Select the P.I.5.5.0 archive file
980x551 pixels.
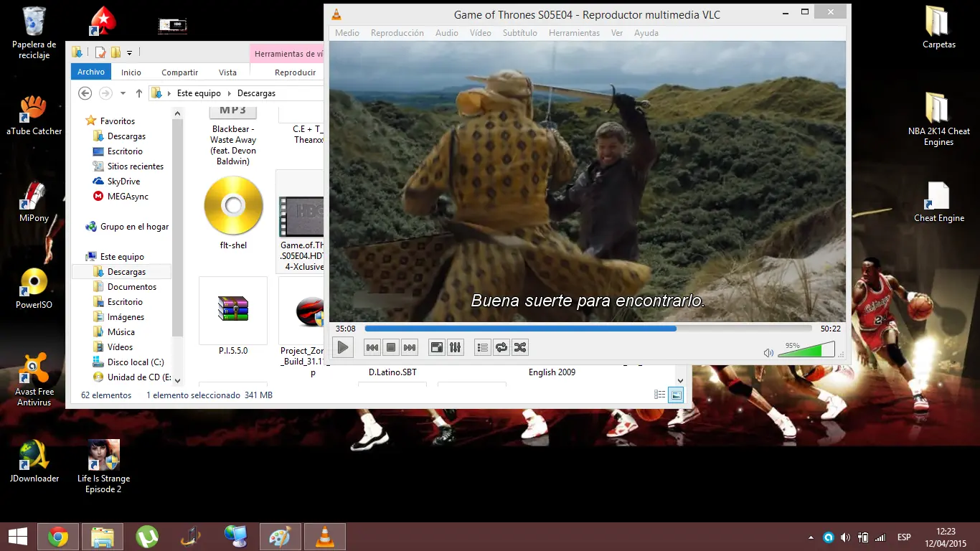tap(233, 316)
